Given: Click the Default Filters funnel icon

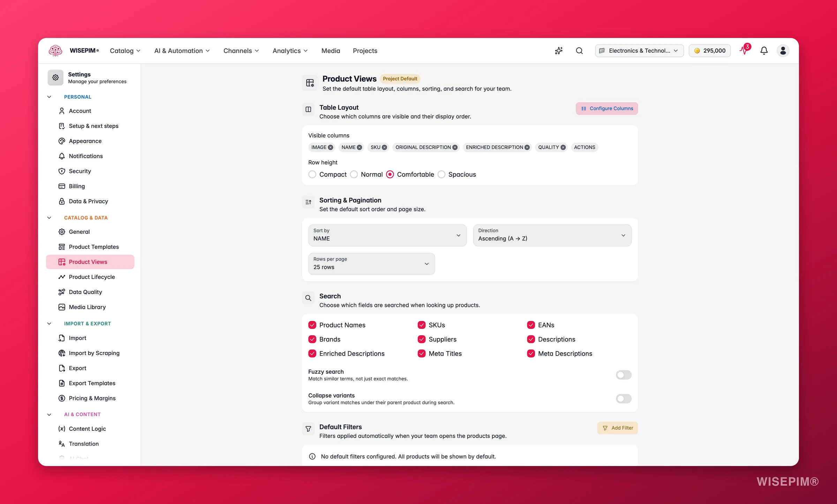Looking at the screenshot, I should pos(308,429).
